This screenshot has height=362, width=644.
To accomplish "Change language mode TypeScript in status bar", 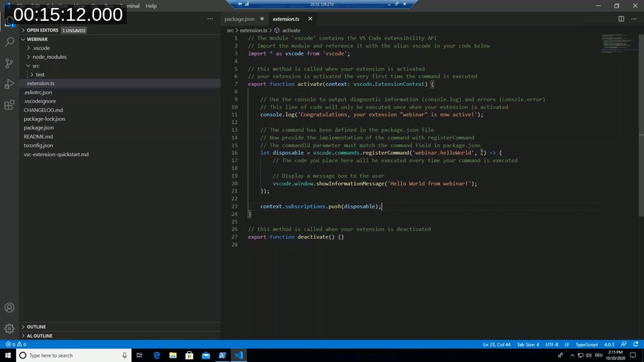I will click(586, 345).
